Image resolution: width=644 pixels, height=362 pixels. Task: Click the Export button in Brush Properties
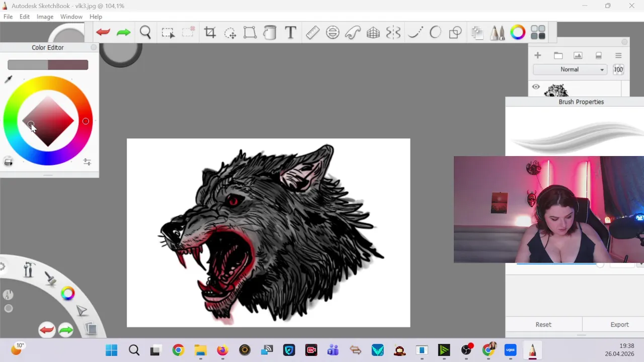pos(619,325)
